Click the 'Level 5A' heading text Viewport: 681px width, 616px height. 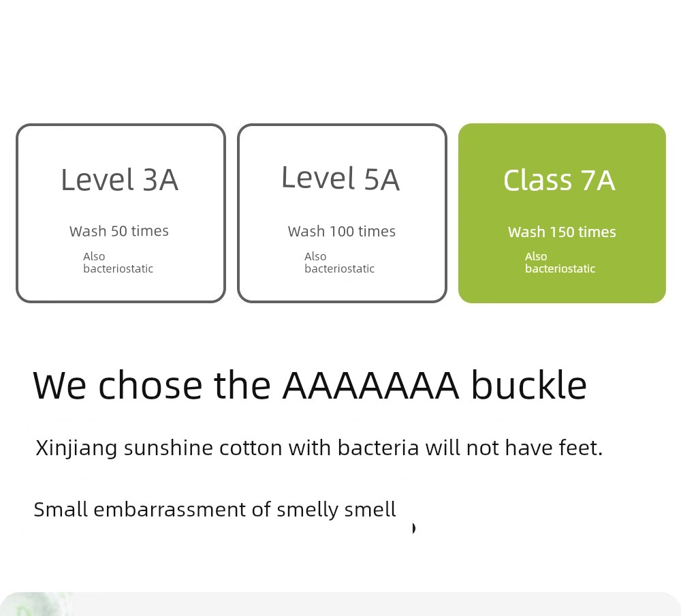tap(340, 179)
